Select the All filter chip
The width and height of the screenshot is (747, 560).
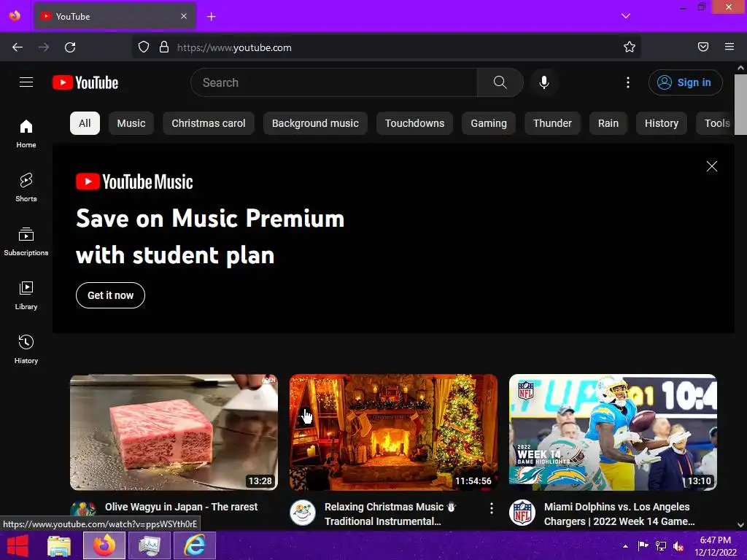click(x=85, y=123)
